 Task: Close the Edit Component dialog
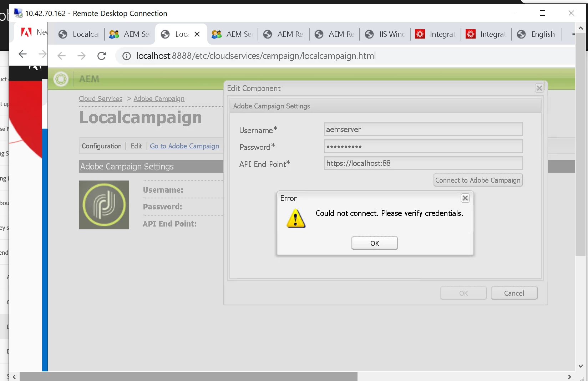coord(539,88)
